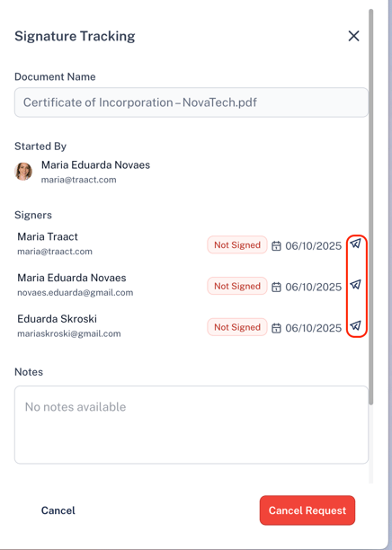Click the Cancel button

58,510
